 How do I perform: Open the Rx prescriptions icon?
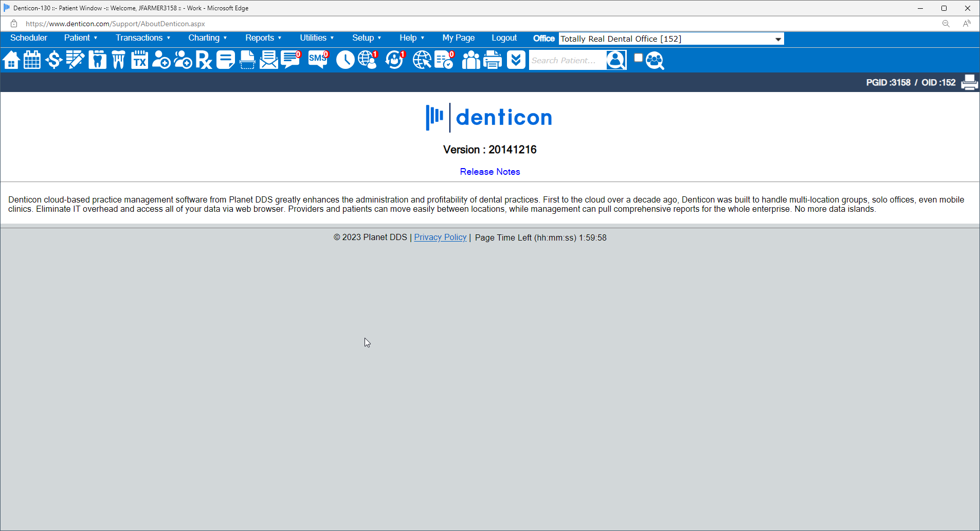coord(204,60)
